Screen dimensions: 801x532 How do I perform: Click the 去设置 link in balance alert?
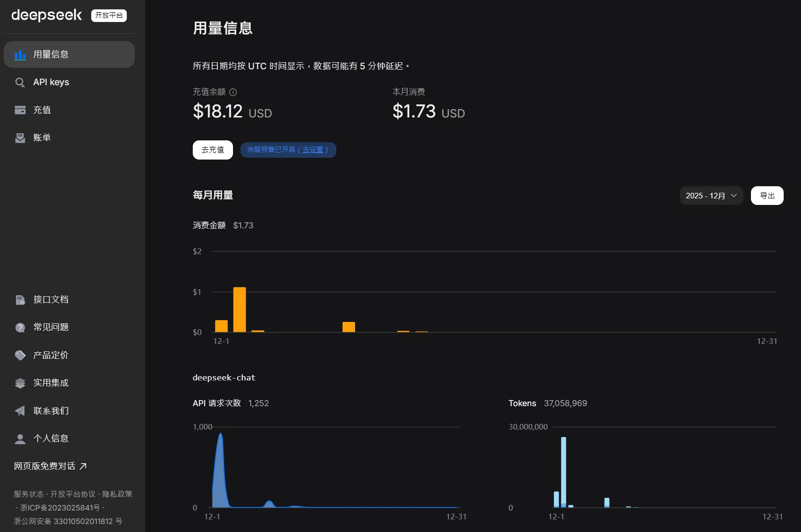(313, 150)
